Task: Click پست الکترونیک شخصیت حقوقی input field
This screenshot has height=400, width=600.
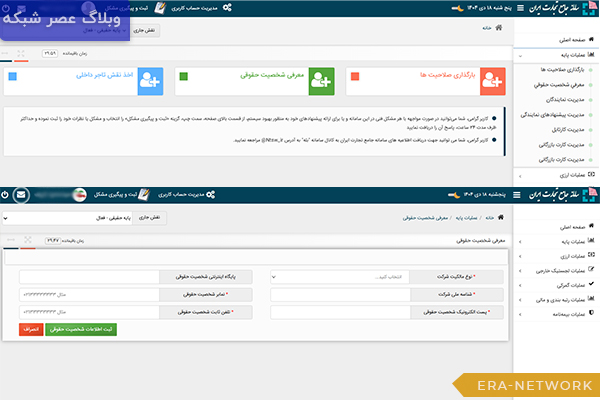Action: click(341, 312)
